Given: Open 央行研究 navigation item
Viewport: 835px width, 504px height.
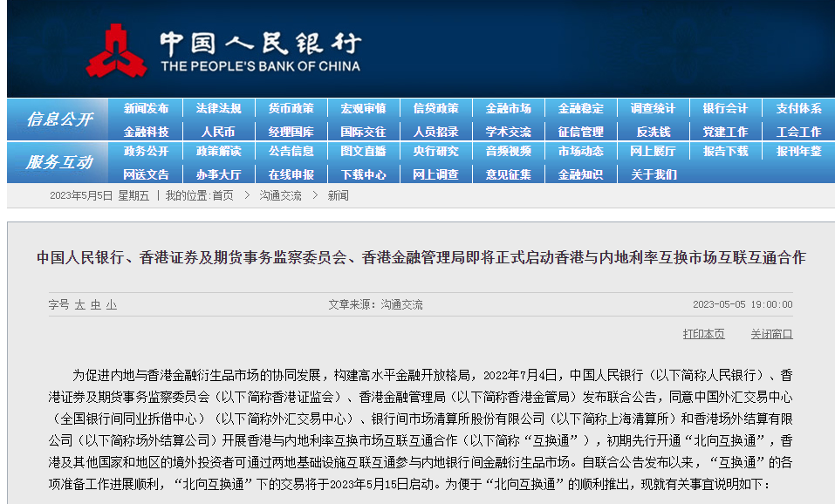Looking at the screenshot, I should click(x=435, y=151).
